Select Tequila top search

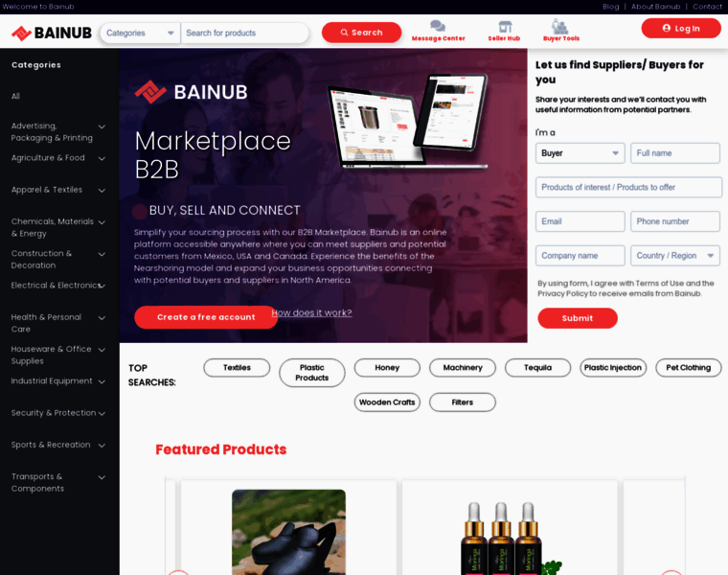pyautogui.click(x=537, y=368)
